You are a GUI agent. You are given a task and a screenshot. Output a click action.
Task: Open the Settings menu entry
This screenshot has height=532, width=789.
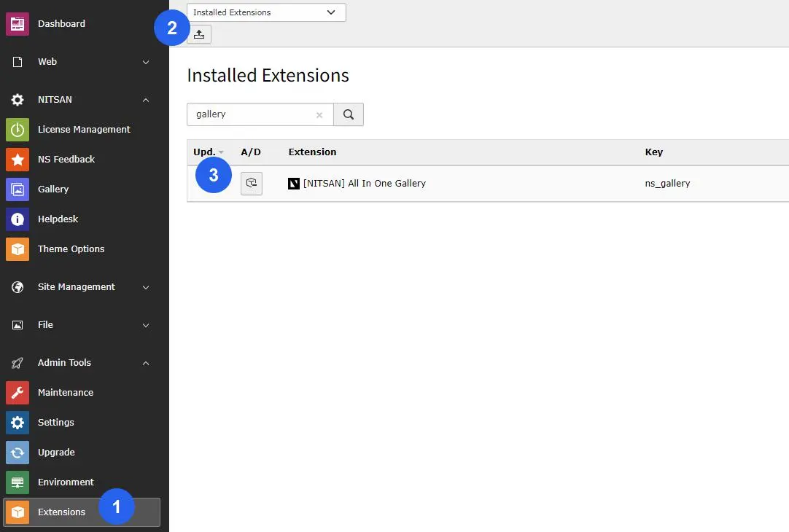click(56, 423)
